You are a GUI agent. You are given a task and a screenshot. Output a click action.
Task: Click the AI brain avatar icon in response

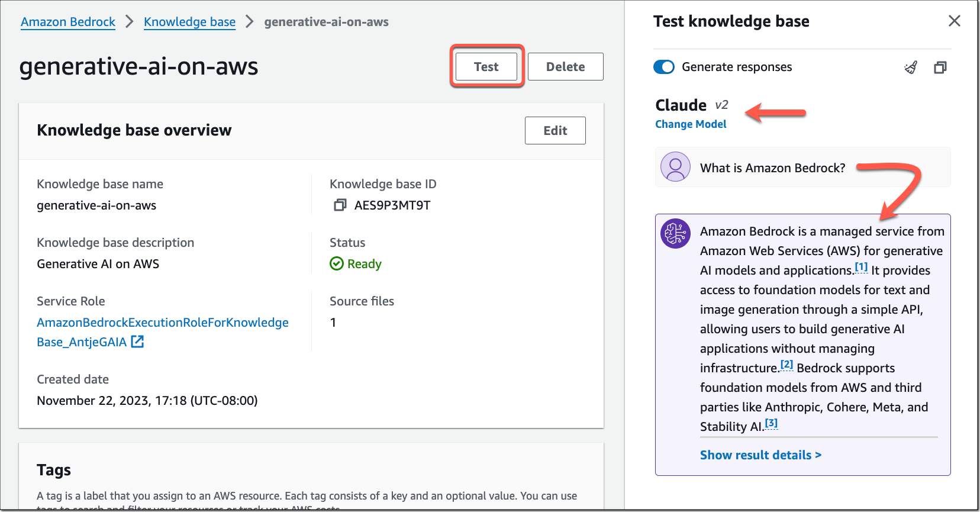click(675, 234)
